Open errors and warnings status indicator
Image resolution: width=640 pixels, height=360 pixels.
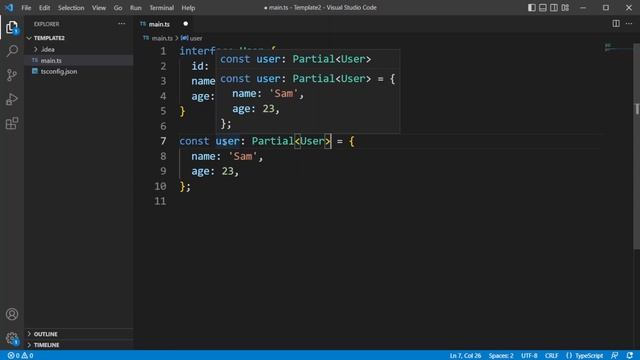tap(20, 356)
